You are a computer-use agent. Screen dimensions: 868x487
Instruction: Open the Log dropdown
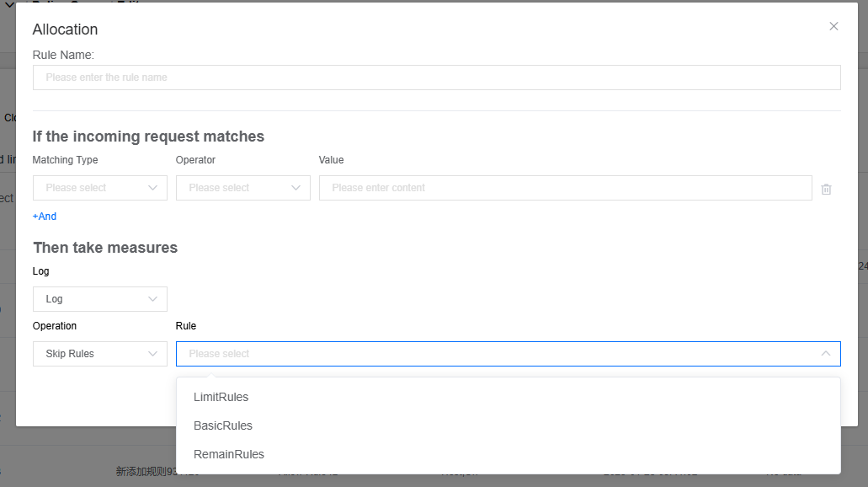tap(99, 298)
